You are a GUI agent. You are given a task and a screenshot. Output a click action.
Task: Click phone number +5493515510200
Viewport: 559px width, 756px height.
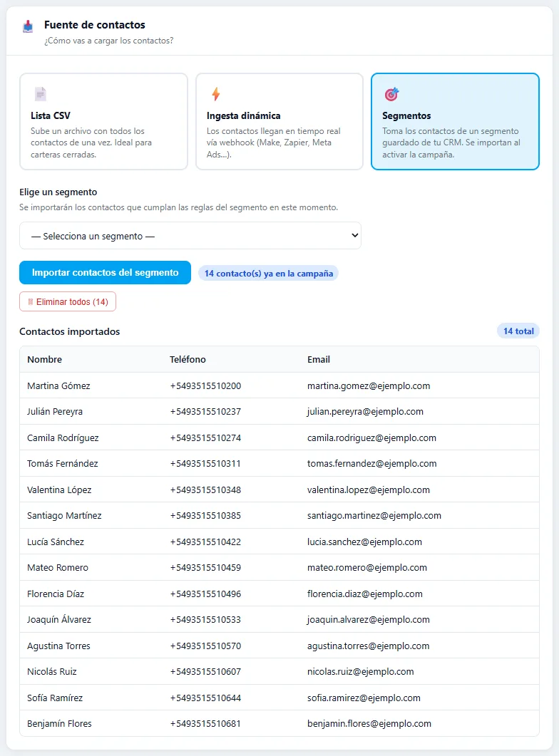click(205, 385)
